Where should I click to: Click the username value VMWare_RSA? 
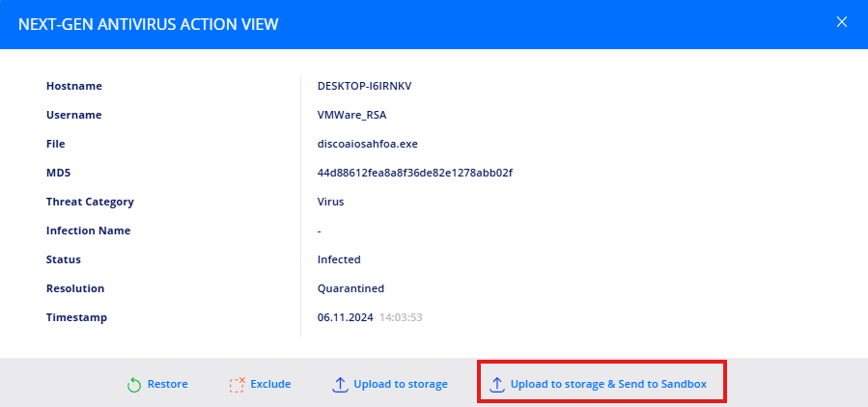pos(351,115)
